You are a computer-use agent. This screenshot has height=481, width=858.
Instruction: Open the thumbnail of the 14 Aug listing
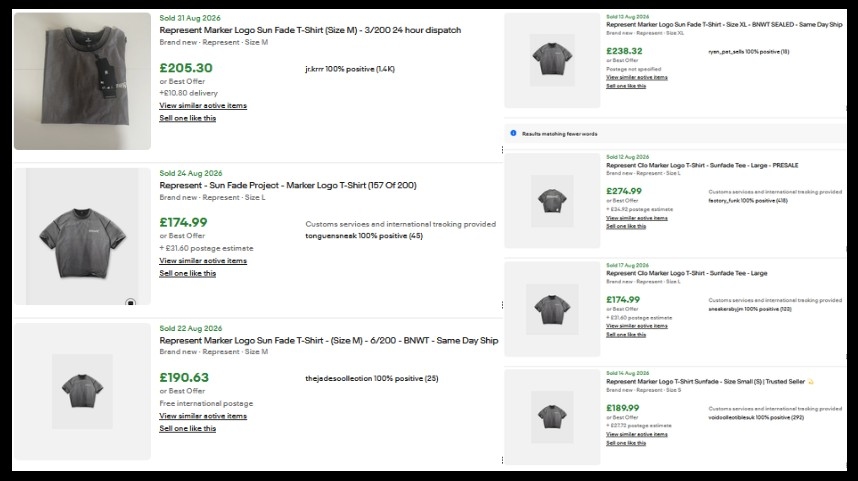coord(552,417)
